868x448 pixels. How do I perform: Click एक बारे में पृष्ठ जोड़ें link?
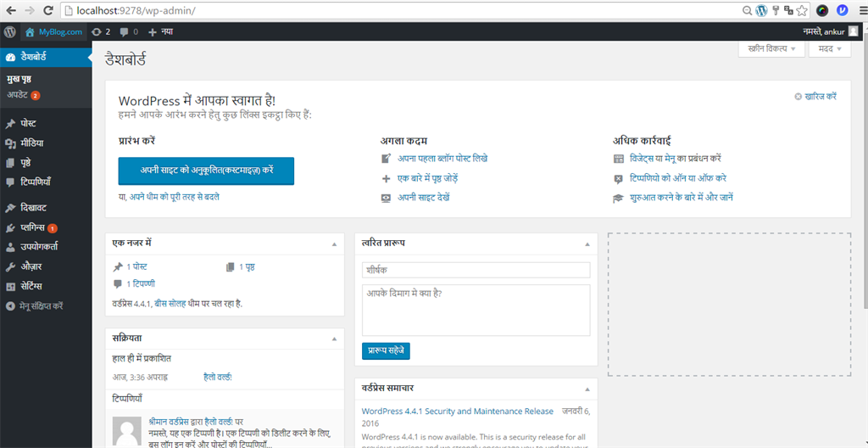[428, 178]
